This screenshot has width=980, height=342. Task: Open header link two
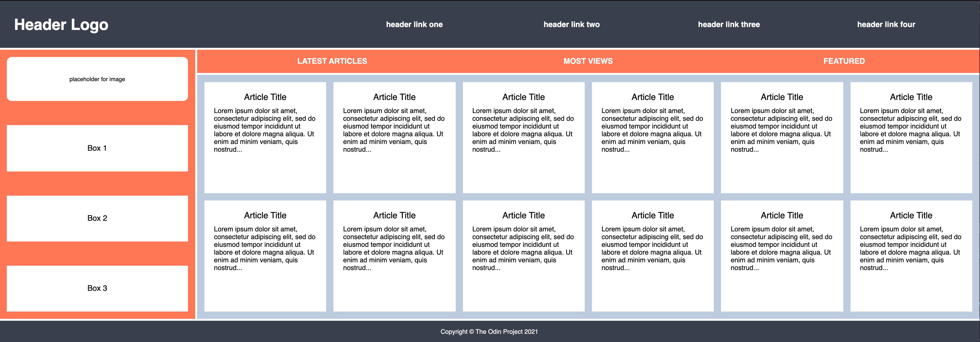(x=571, y=25)
